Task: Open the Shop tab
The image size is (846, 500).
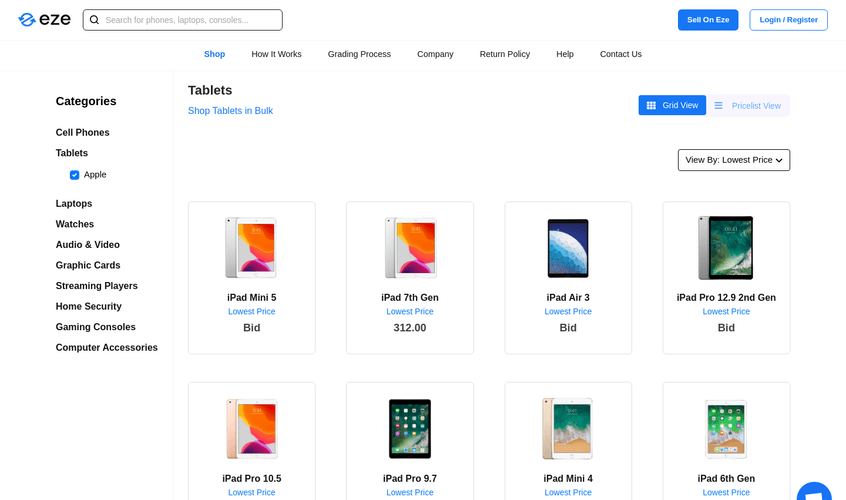Action: [x=214, y=54]
